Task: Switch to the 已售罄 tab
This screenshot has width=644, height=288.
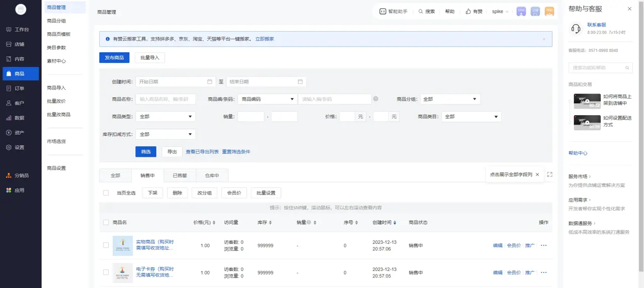Action: tap(180, 175)
